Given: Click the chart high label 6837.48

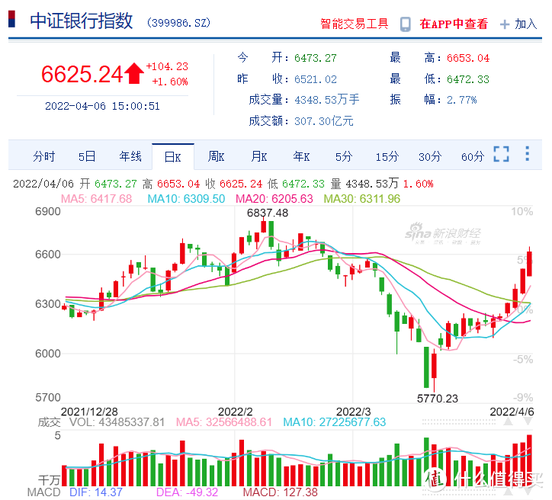Looking at the screenshot, I should [268, 213].
